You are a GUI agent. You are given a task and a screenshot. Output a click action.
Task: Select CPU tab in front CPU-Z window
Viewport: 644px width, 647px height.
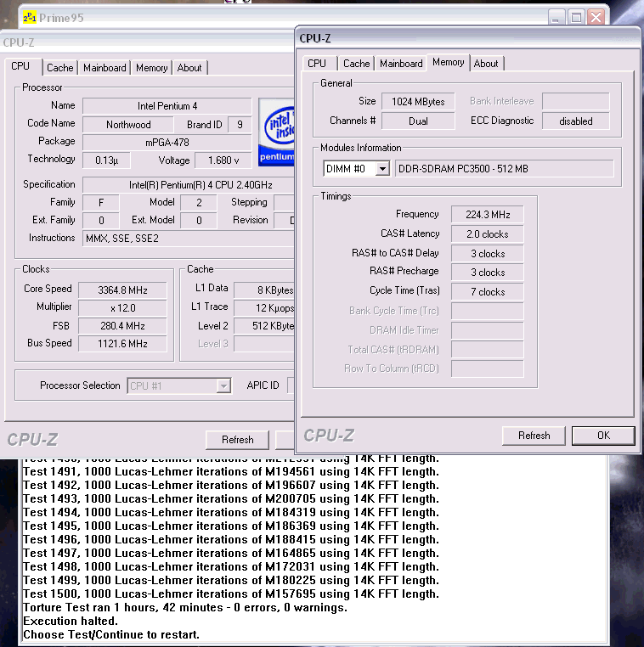pyautogui.click(x=317, y=64)
